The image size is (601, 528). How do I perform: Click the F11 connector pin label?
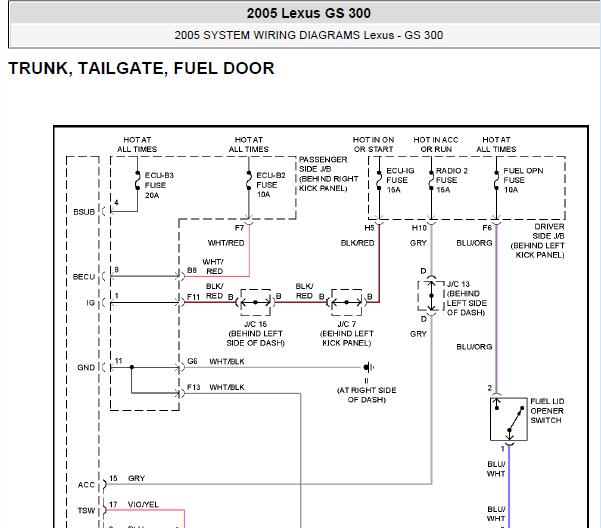tap(194, 297)
